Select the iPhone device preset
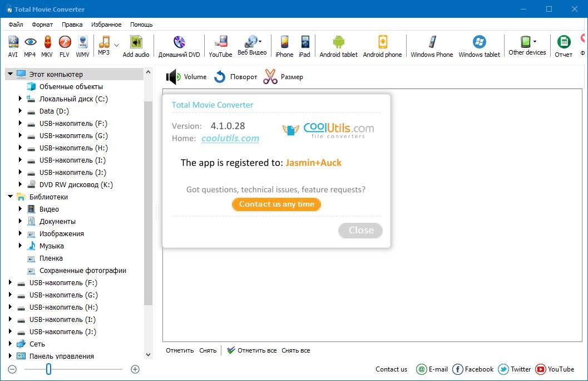 point(284,46)
